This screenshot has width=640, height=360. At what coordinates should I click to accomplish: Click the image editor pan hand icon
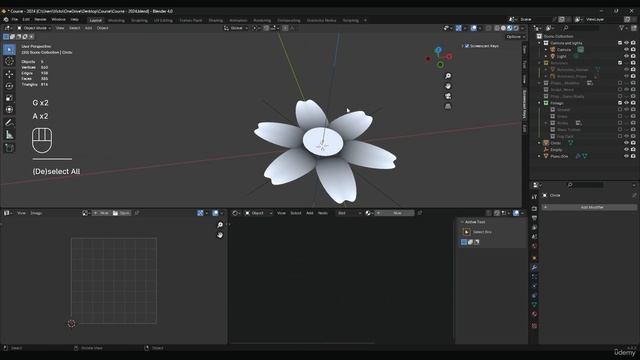(x=220, y=235)
